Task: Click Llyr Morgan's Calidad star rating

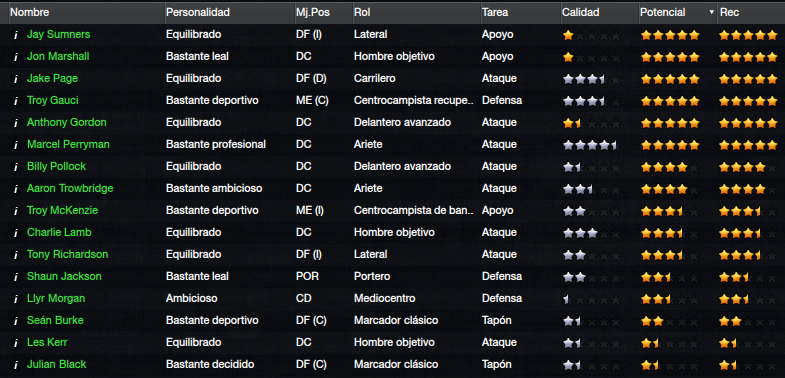Action: point(592,299)
